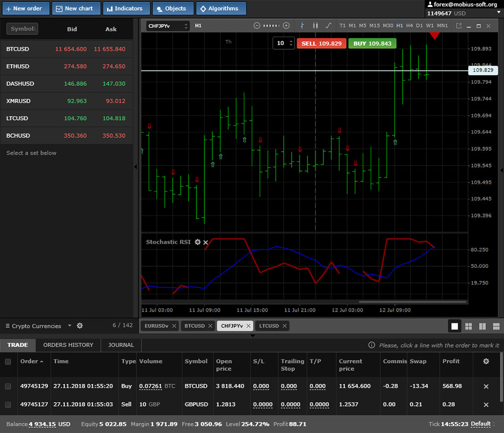504x433 pixels.
Task: Switch to four-chart grid layout
Action: (468, 326)
